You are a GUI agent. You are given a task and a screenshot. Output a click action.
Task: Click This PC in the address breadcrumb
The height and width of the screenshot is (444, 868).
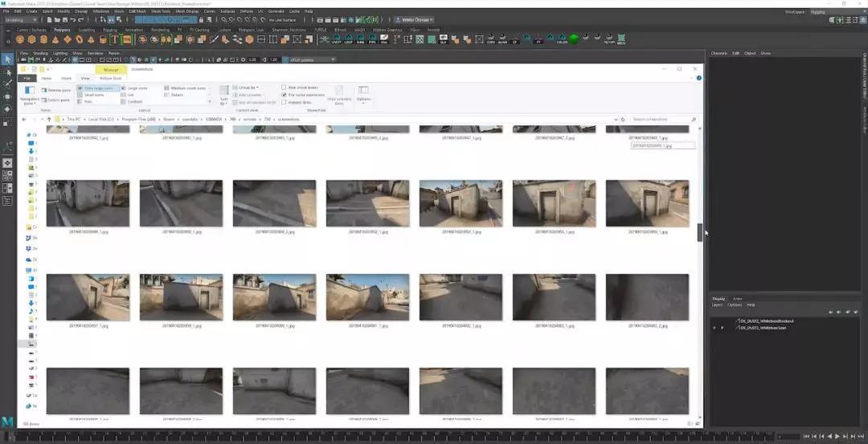(x=74, y=120)
